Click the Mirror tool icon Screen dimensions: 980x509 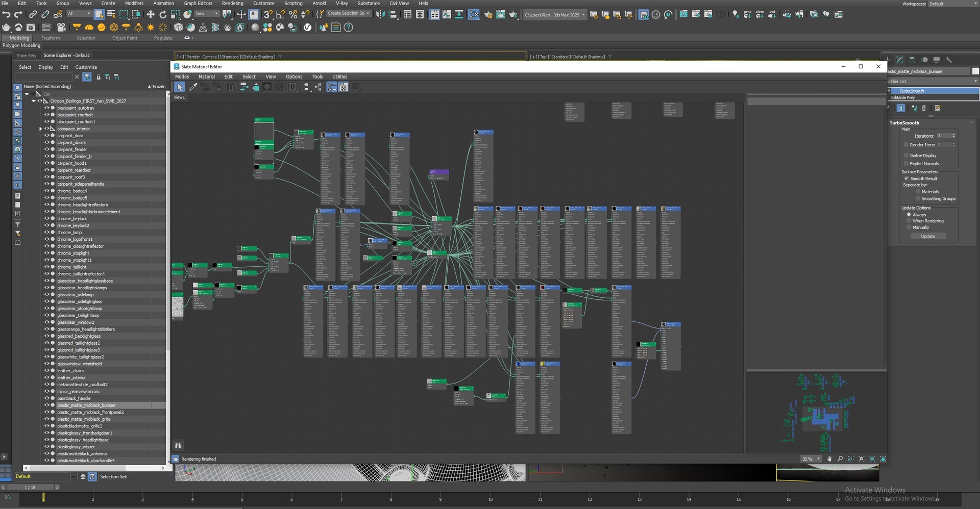(x=381, y=15)
